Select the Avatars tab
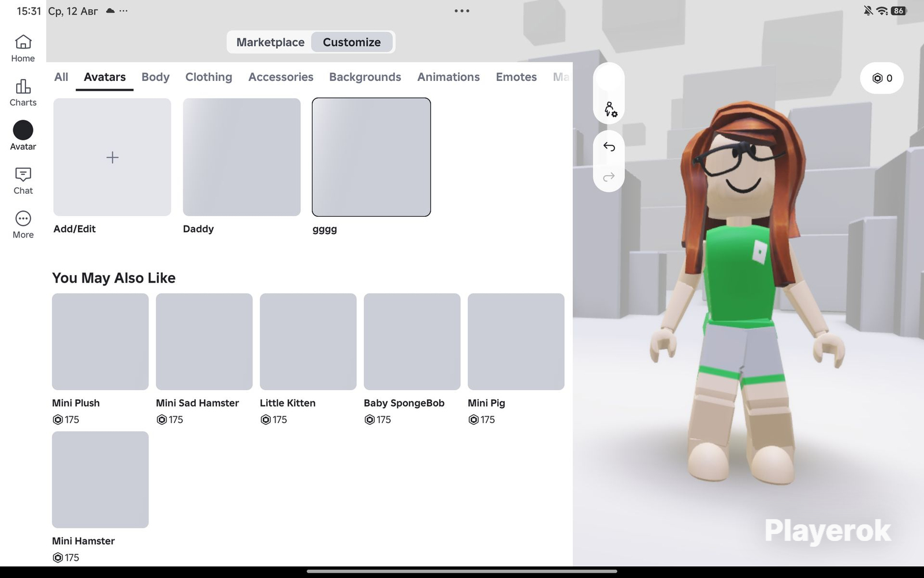Screen dimensions: 924x578 [x=105, y=77]
